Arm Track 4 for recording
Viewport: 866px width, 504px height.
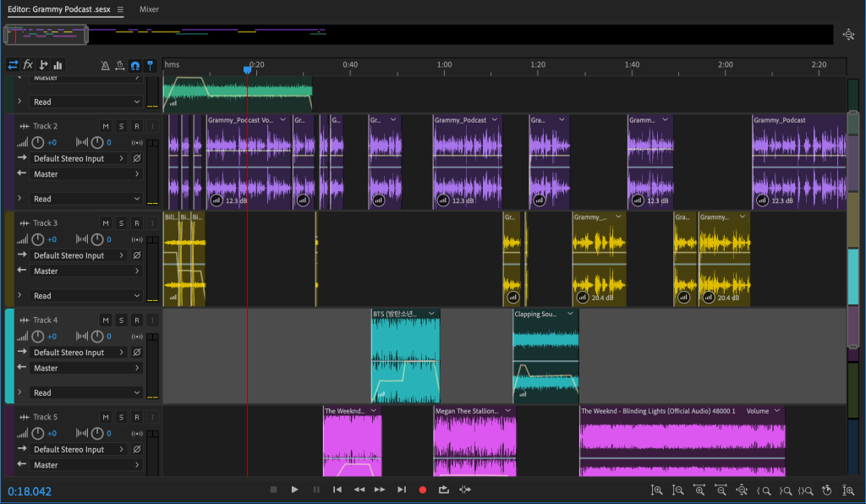pos(136,320)
